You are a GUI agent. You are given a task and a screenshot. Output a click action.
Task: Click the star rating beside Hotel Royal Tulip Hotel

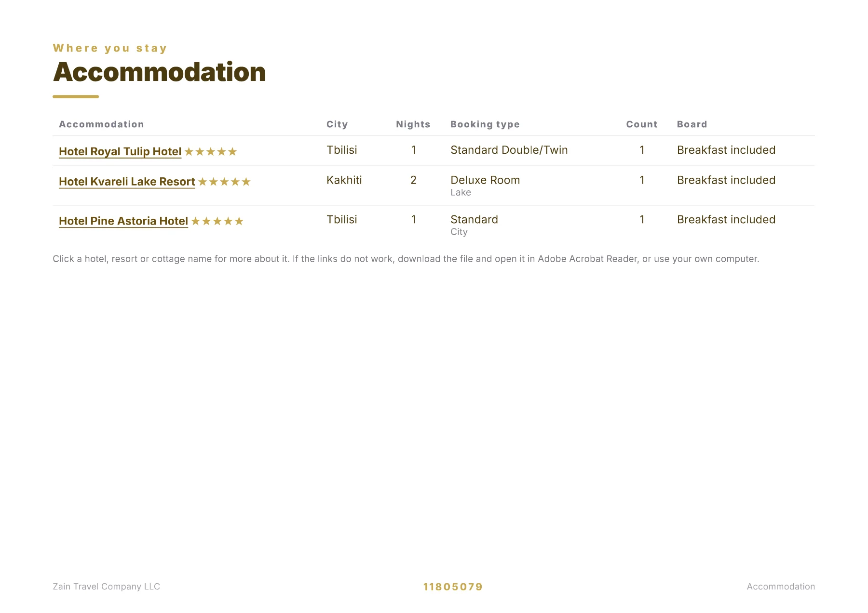211,152
